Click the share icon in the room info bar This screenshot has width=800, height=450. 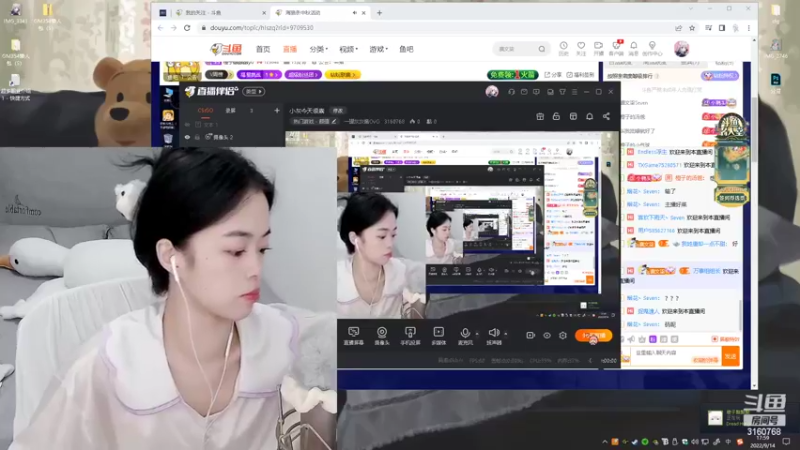606,116
